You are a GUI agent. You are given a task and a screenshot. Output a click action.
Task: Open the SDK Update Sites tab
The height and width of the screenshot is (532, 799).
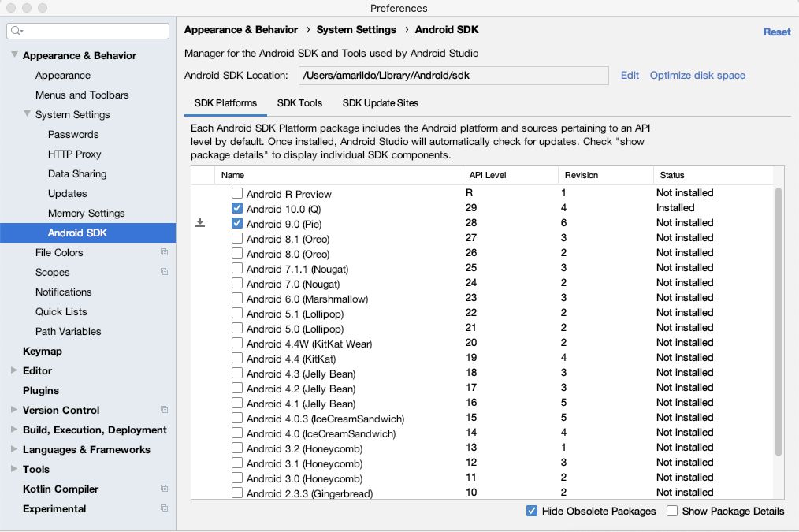pyautogui.click(x=380, y=103)
